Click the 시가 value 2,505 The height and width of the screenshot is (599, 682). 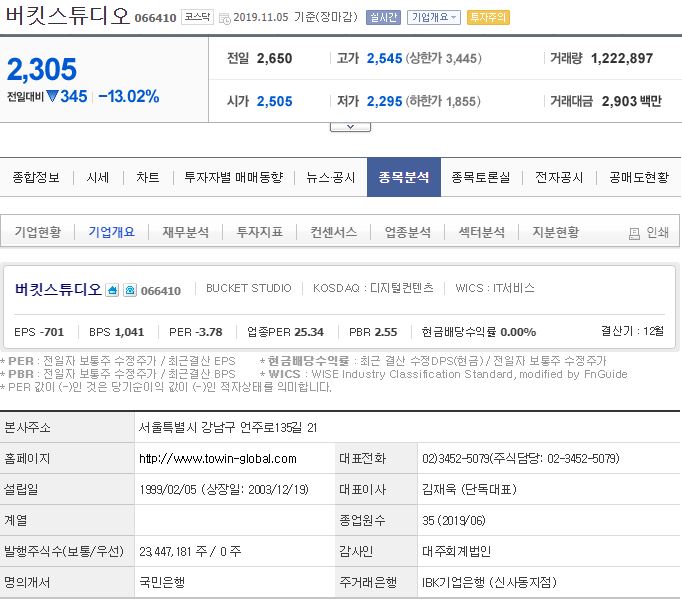point(274,101)
